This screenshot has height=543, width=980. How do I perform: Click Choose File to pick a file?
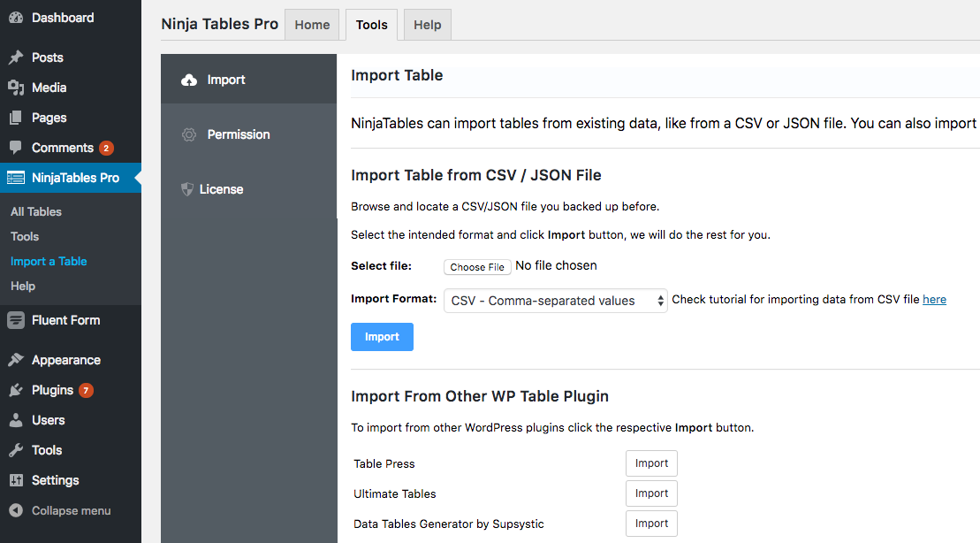(477, 266)
